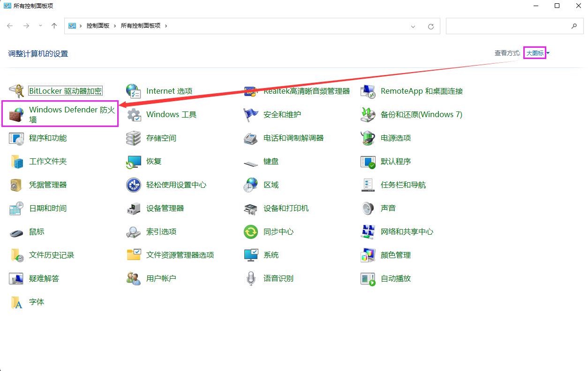The width and height of the screenshot is (588, 371).
Task: Click the refresh button in address bar
Action: (431, 26)
